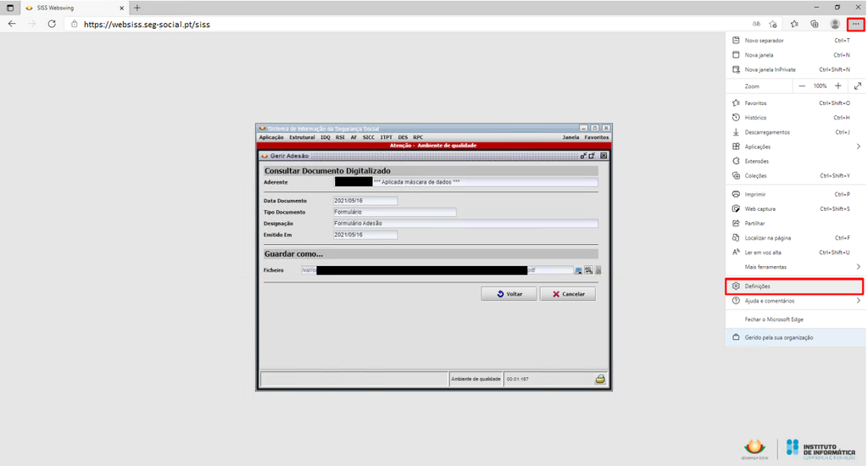Click the printer icon in the status bar
The height and width of the screenshot is (466, 868).
coord(600,380)
